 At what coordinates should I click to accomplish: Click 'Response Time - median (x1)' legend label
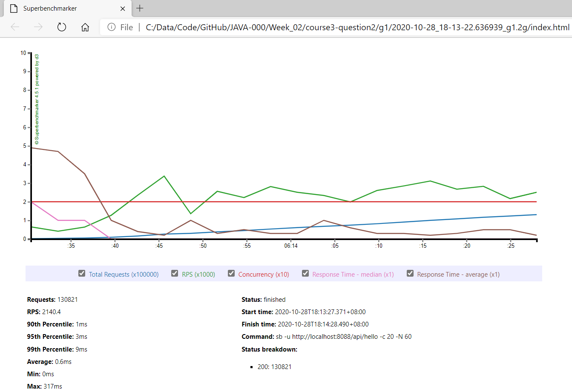click(353, 275)
